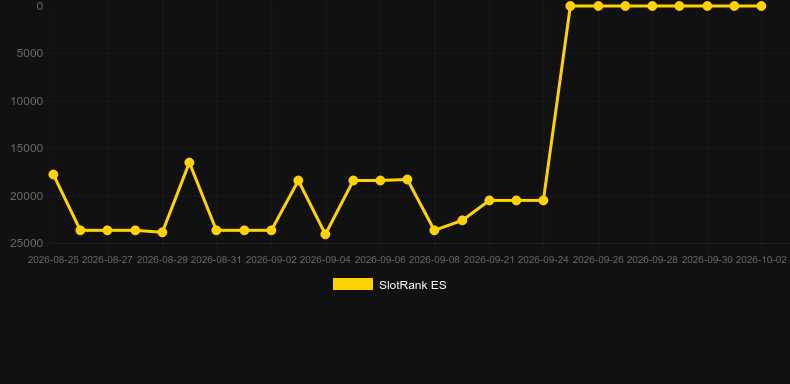Click the peak data point on 2026-08-30
The image size is (790, 384).
pos(189,162)
